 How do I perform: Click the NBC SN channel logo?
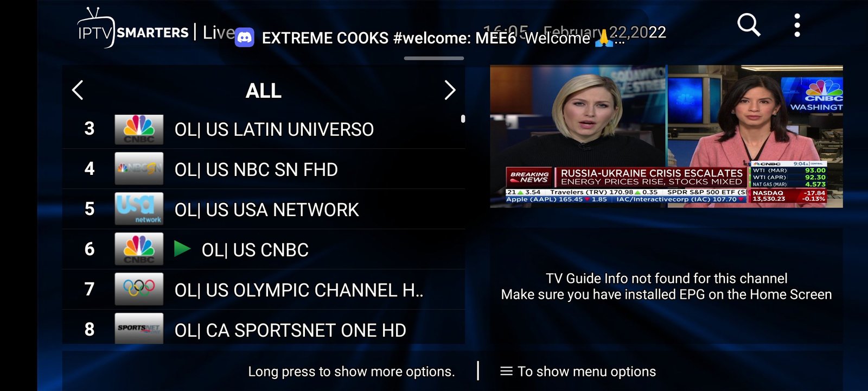[x=139, y=169]
